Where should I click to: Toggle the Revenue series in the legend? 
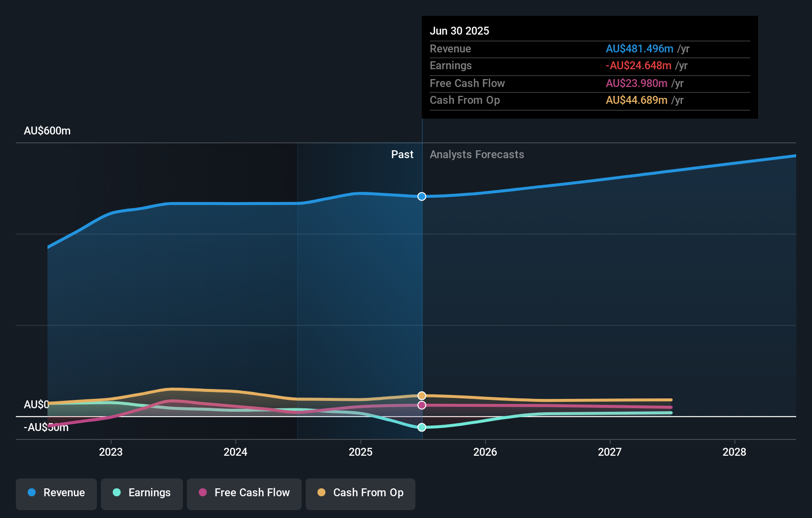56,493
